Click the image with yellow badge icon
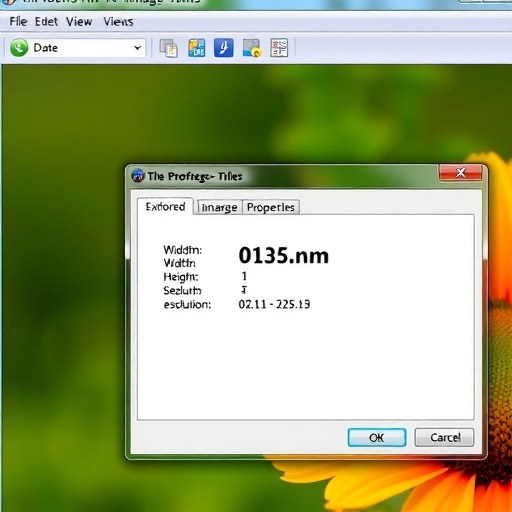 point(252,48)
